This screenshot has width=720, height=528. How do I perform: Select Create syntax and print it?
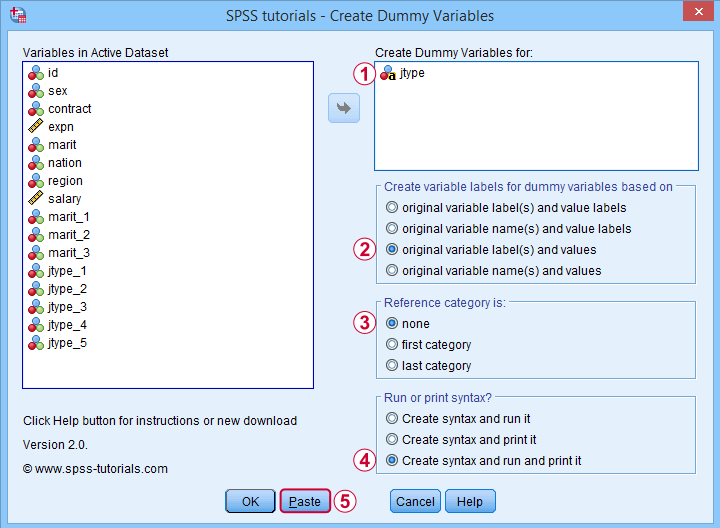pyautogui.click(x=461, y=440)
